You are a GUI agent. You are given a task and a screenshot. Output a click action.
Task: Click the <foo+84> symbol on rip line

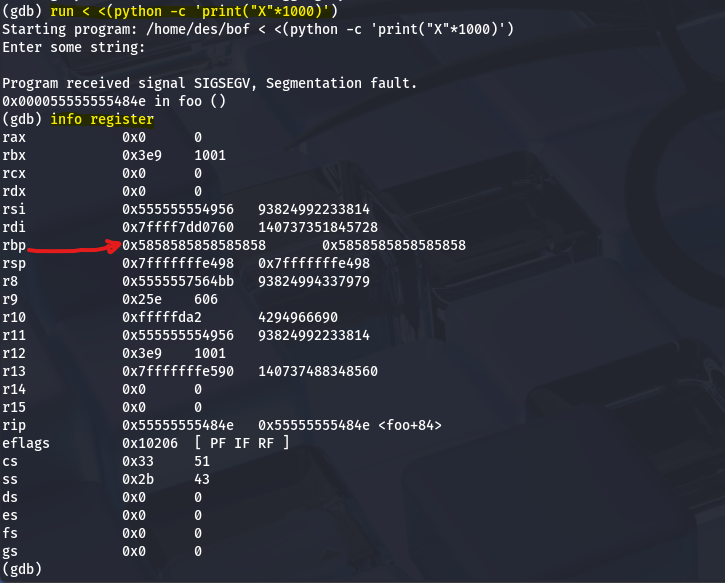(407, 425)
